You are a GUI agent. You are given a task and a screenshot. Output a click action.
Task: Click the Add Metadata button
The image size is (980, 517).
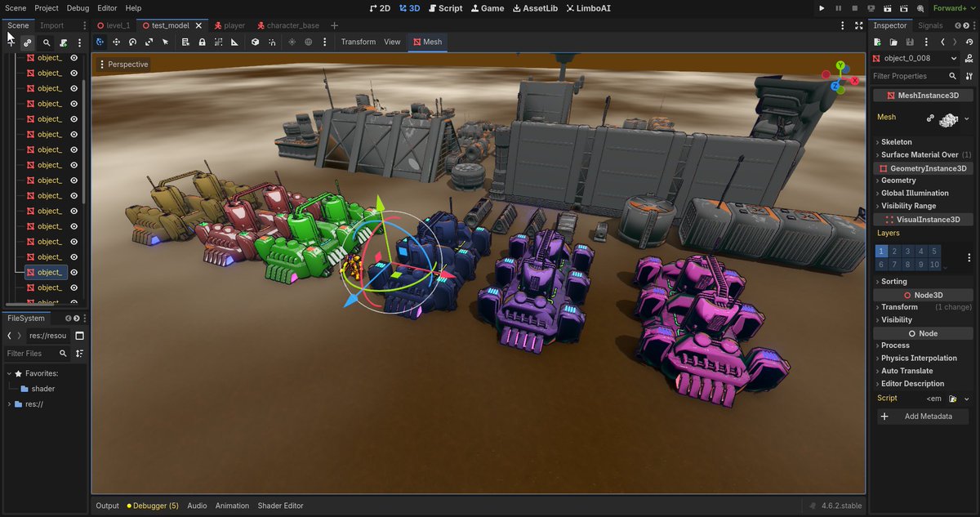coord(923,416)
